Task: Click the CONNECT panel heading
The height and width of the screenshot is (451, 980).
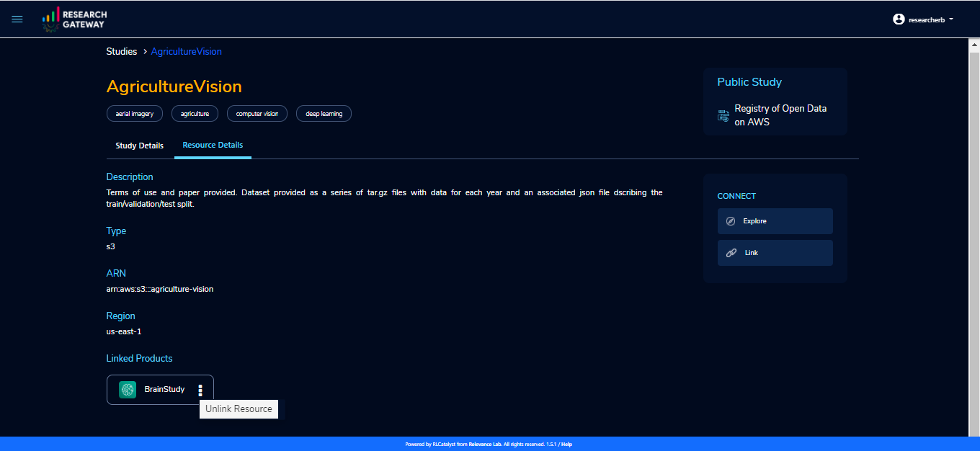Action: point(736,196)
